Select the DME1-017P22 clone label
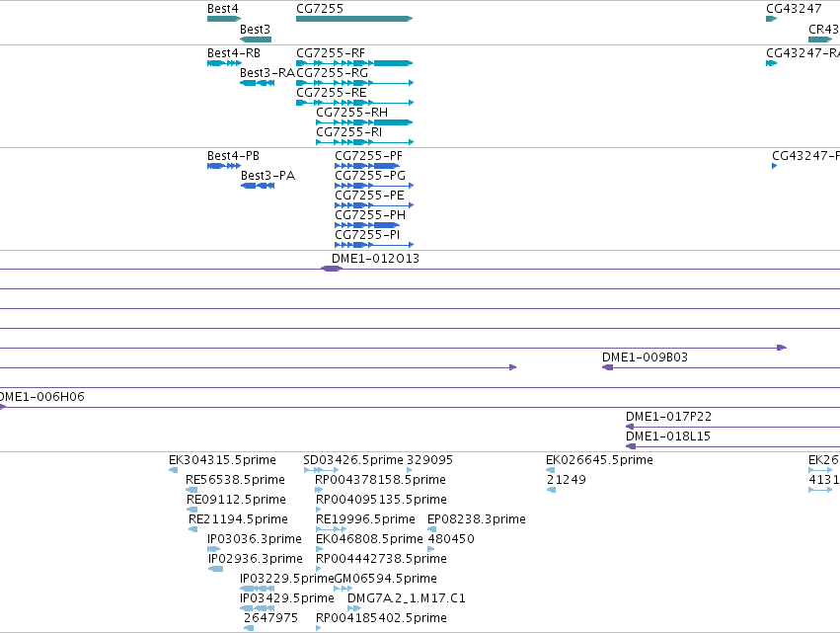840x633 pixels. pyautogui.click(x=668, y=417)
